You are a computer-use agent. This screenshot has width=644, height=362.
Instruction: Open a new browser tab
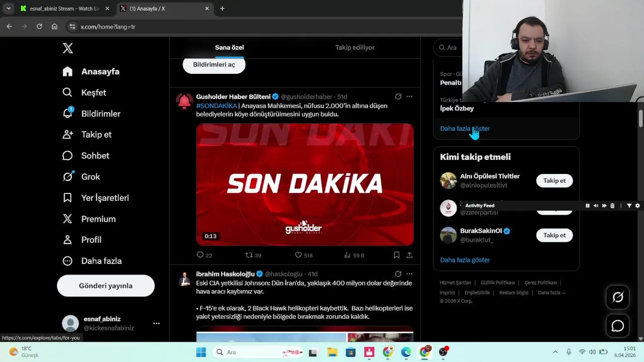[x=222, y=9]
